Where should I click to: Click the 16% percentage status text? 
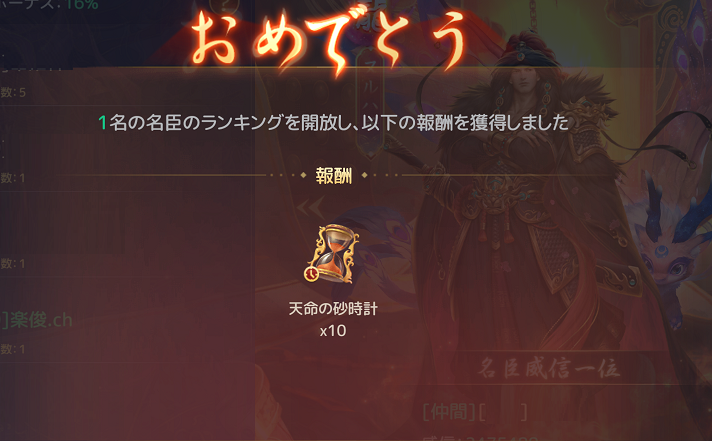tap(82, 5)
